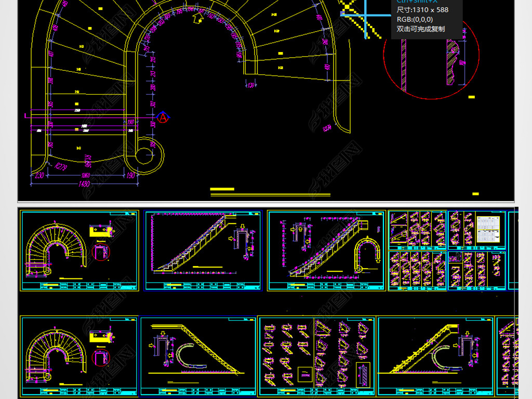This screenshot has width=532, height=399.
Task: Click the small spiral newel circle at stair base
Action: 149,152
